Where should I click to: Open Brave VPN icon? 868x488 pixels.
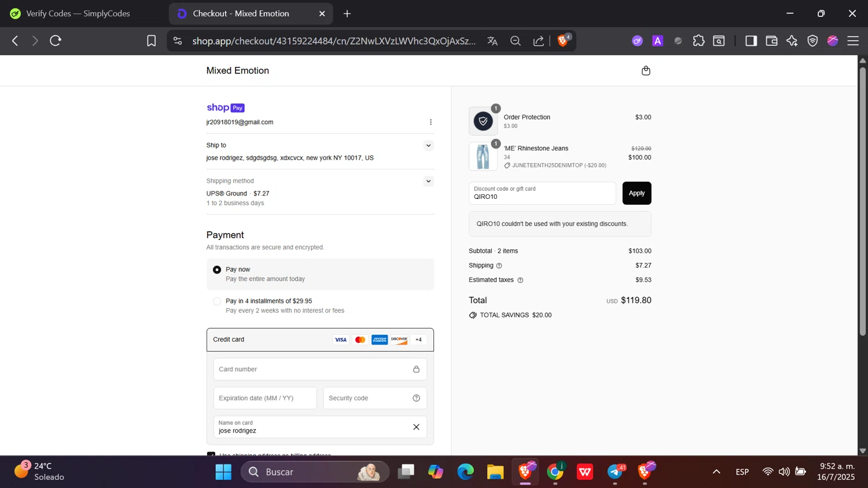(812, 40)
